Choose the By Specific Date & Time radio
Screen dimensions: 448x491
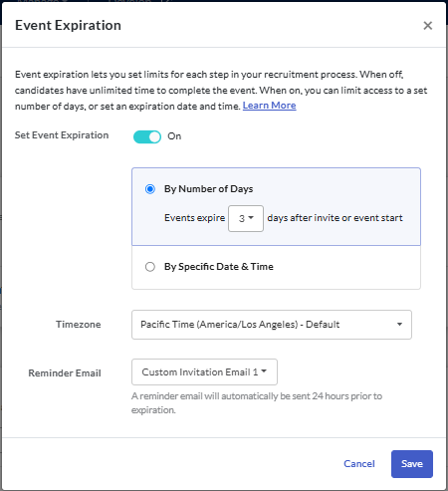pyautogui.click(x=150, y=267)
